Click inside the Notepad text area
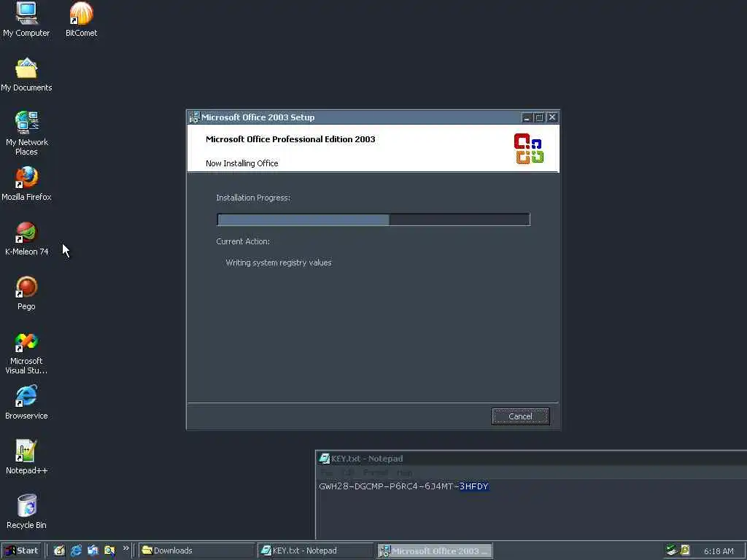 coord(531,510)
